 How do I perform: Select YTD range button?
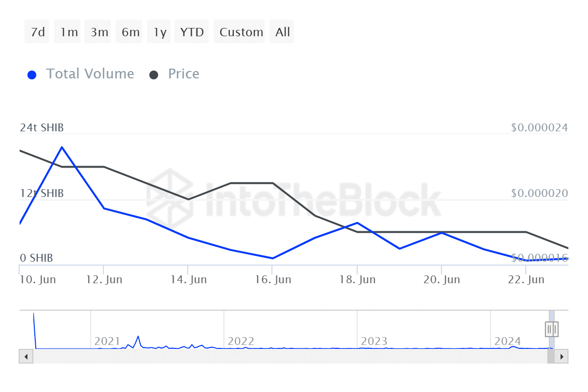(192, 32)
